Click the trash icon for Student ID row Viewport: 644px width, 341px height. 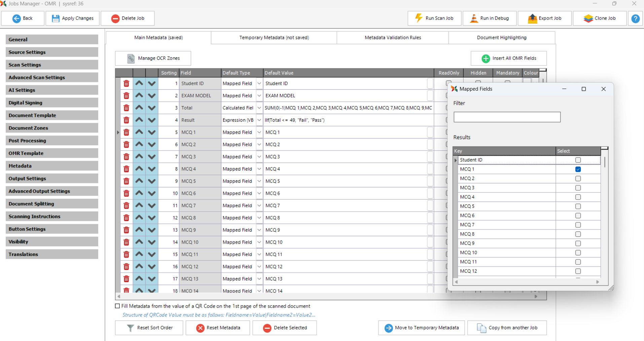pos(126,84)
